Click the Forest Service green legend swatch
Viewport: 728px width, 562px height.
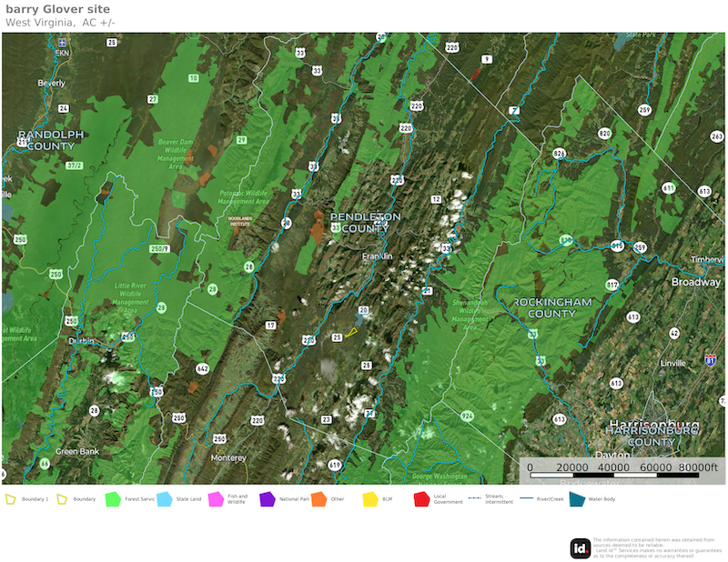pos(113,498)
